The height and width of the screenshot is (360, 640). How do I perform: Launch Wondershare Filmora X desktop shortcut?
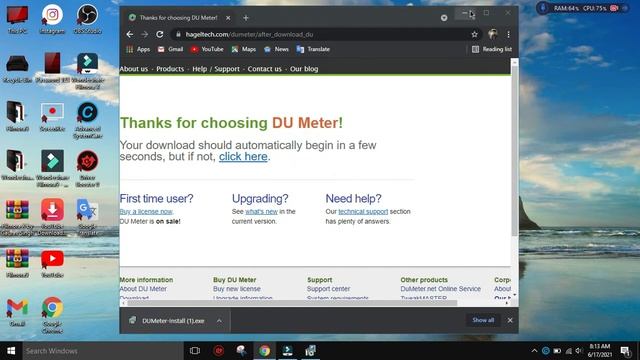tap(87, 71)
